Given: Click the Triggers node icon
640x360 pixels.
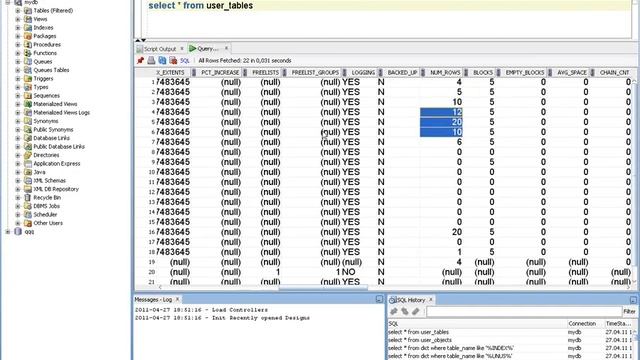Looking at the screenshot, I should coord(28,79).
